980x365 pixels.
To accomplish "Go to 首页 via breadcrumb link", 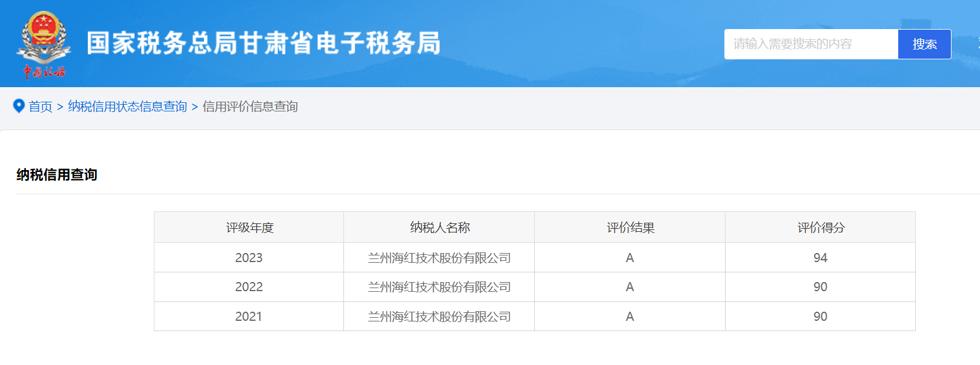I will 41,107.
